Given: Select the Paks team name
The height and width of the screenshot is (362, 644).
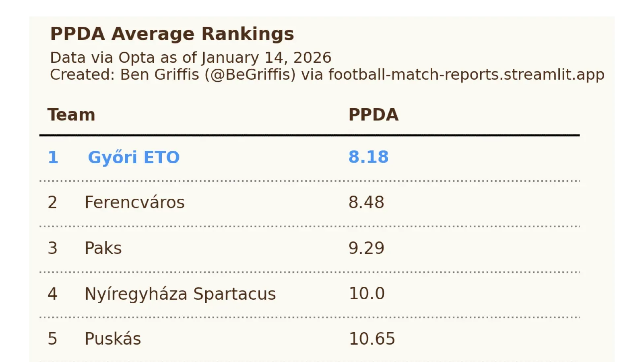Looking at the screenshot, I should click(x=103, y=248).
